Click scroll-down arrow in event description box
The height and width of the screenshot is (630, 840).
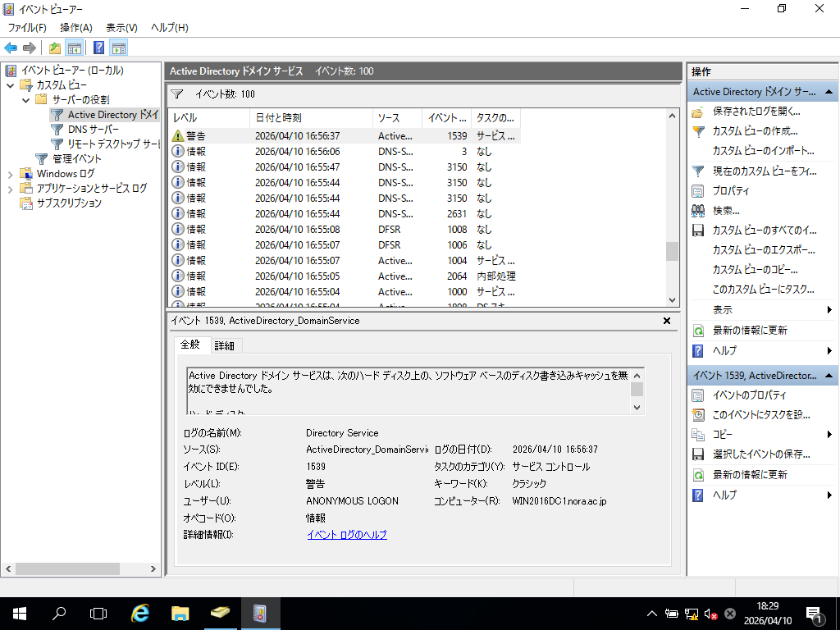pyautogui.click(x=637, y=408)
